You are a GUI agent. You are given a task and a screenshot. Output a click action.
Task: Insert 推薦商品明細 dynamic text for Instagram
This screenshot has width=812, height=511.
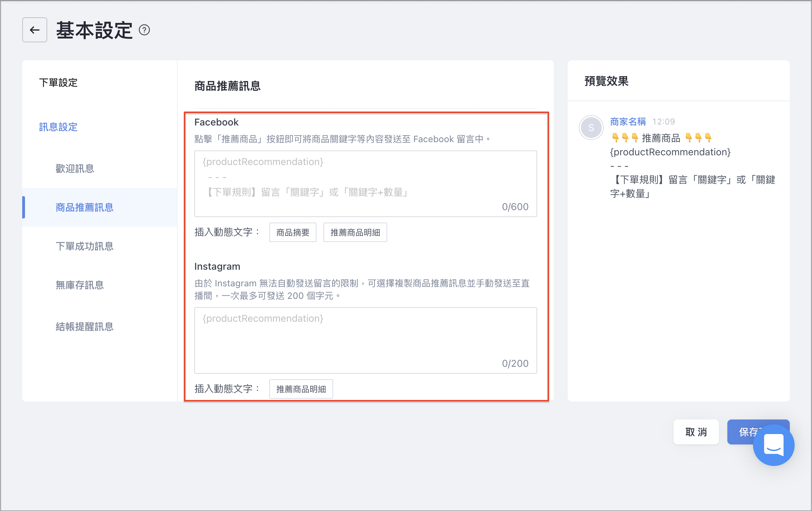[301, 389]
